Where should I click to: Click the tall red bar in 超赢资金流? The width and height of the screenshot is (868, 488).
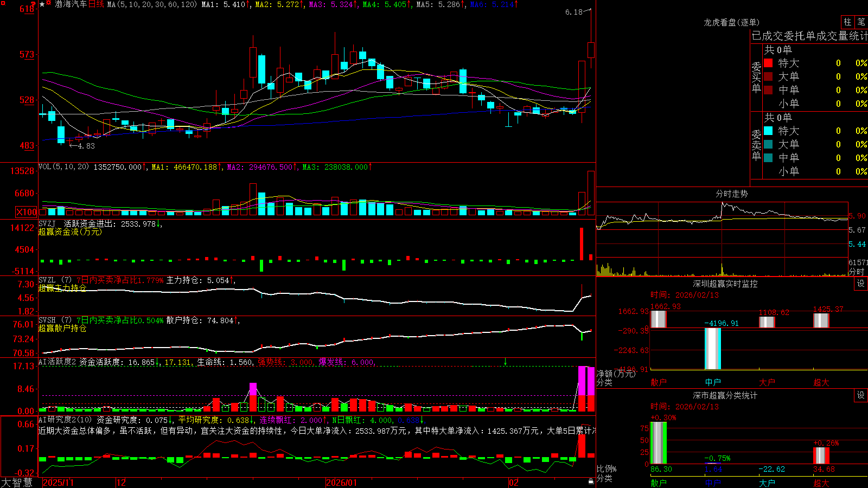point(582,243)
